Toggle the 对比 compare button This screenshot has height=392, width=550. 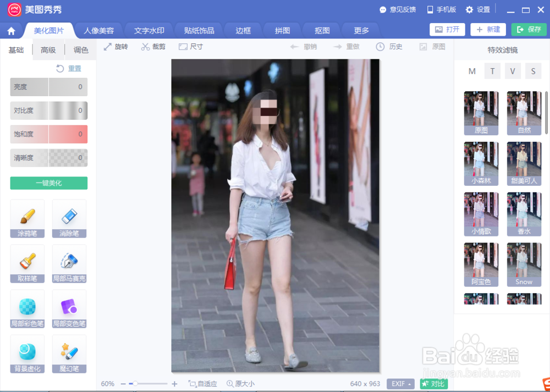434,384
